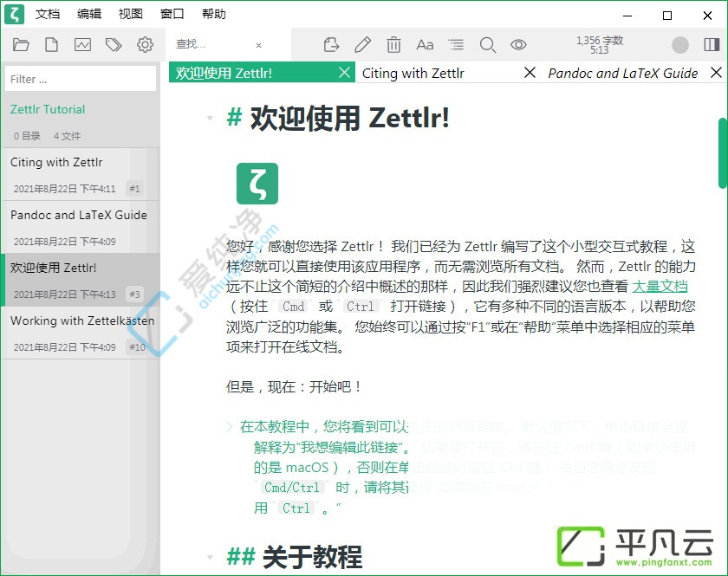
Task: Toggle the sidebar panel icon
Action: pos(712,45)
